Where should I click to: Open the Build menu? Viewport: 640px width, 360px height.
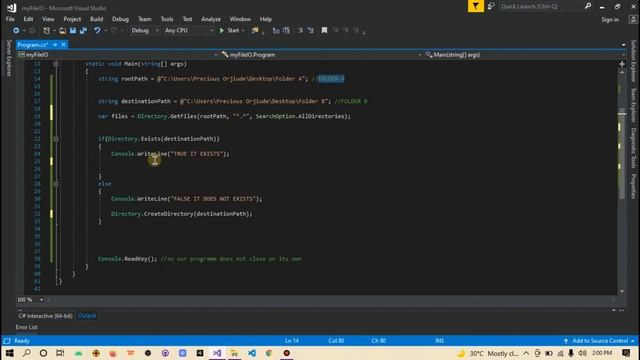96,19
